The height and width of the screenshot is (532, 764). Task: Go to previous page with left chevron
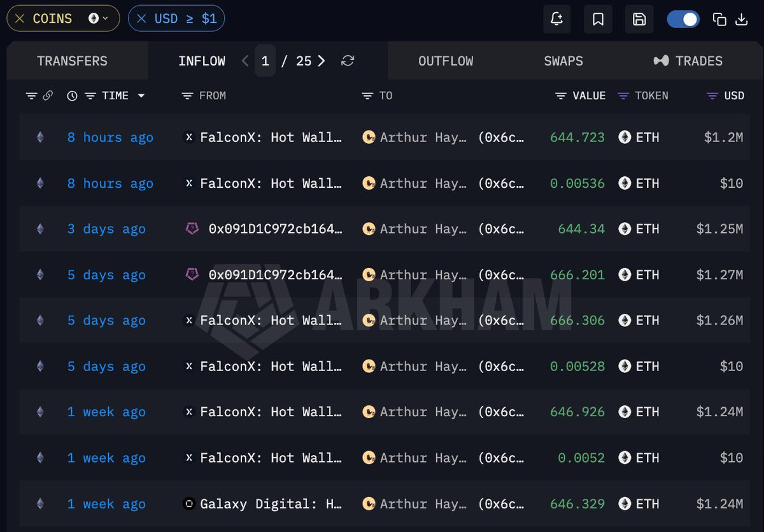[x=245, y=61]
